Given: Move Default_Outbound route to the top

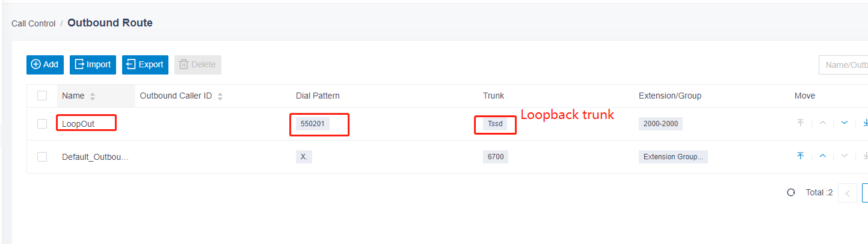Looking at the screenshot, I should tap(801, 156).
